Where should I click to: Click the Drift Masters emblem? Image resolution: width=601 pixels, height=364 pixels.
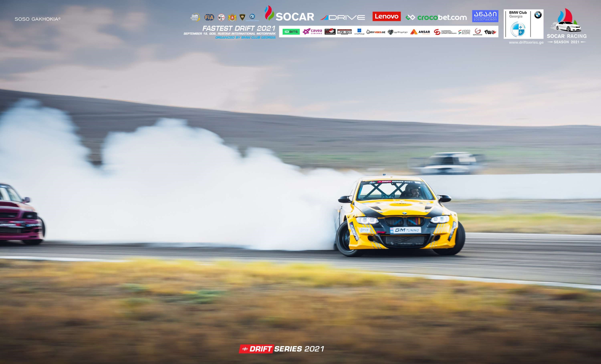point(195,17)
